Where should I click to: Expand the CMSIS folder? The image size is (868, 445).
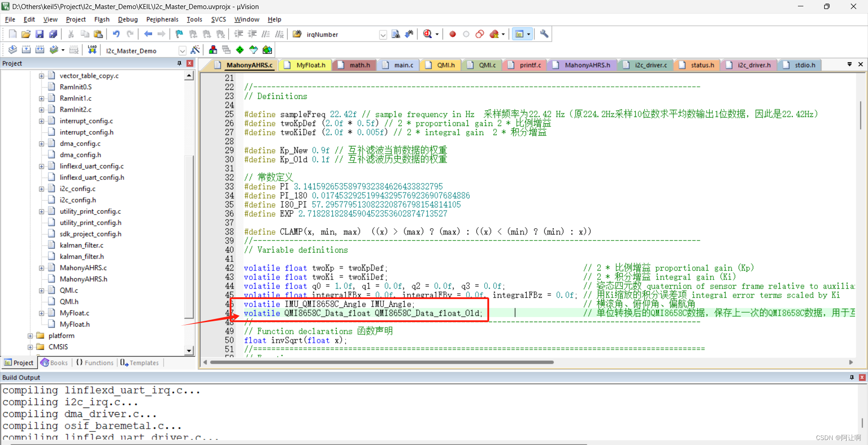coord(30,347)
